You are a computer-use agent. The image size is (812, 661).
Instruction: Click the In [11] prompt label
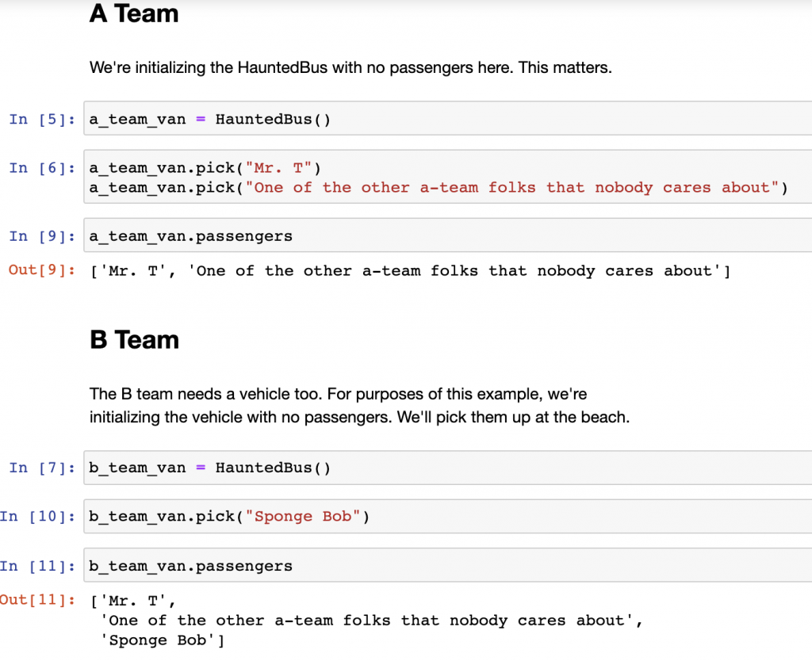37,566
